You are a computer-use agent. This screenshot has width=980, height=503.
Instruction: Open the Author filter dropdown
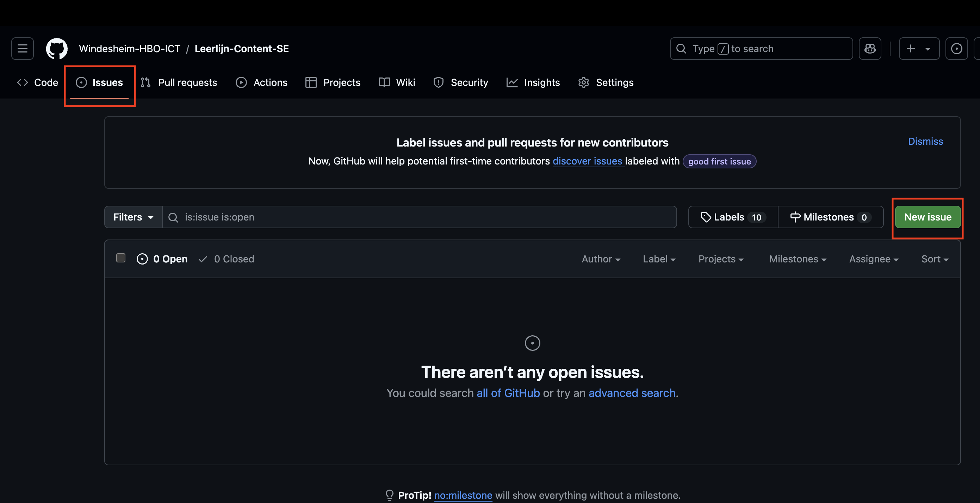[x=601, y=259]
